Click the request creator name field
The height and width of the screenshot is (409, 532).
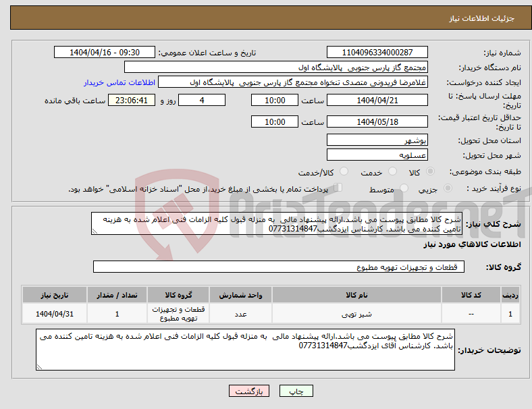pos(293,82)
